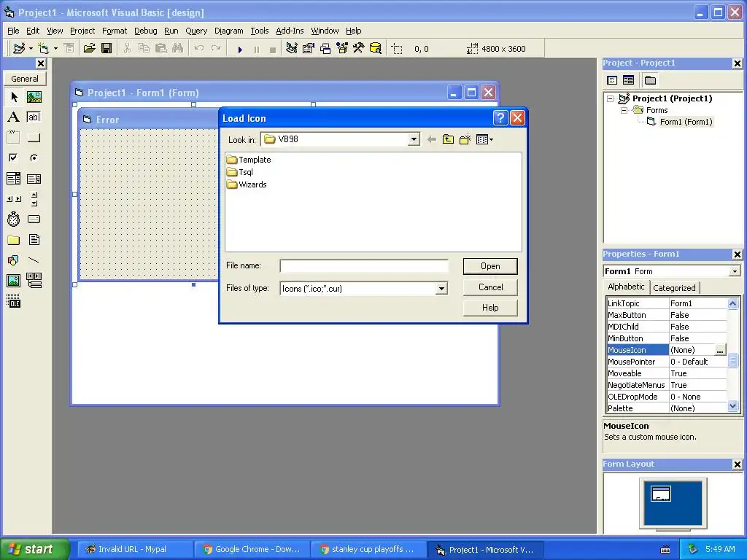Collapse the Project1 tree node
Viewport: 747px width, 560px height.
click(x=611, y=98)
